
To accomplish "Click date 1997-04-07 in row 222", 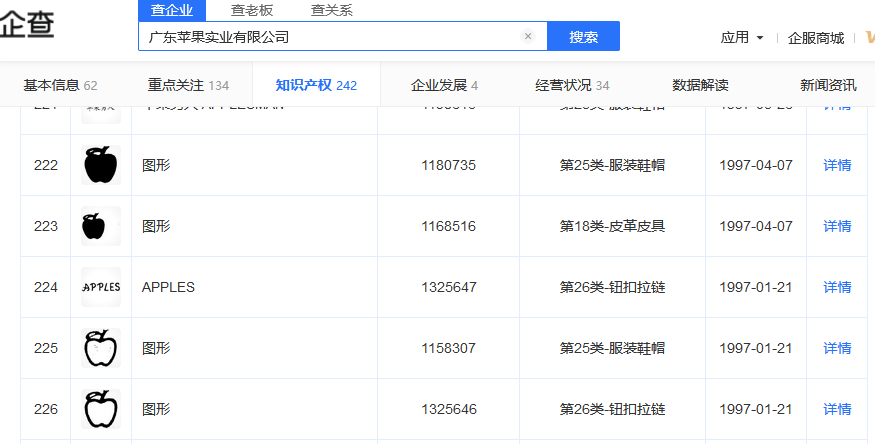I will coord(756,165).
